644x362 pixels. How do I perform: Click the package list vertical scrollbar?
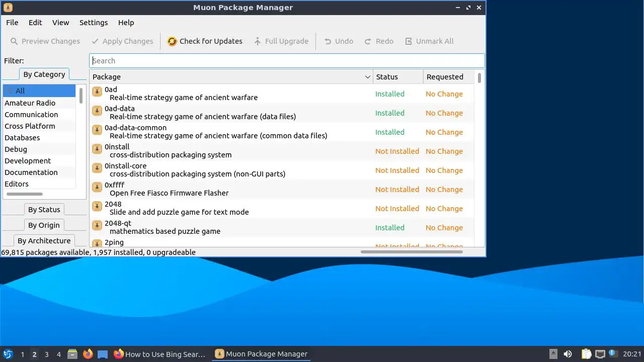coord(479,78)
